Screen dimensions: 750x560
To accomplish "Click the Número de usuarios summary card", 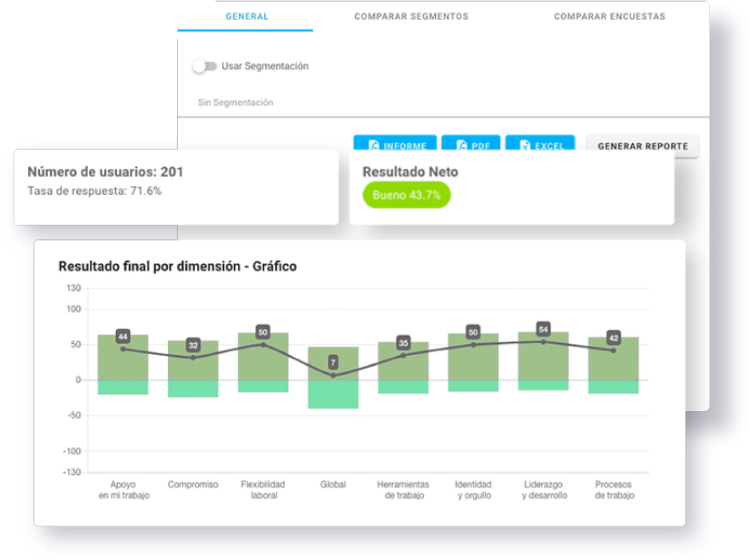I will (x=176, y=187).
